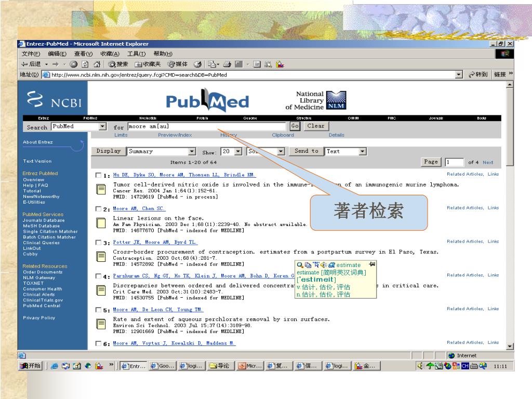Viewport: 532px width, 399px height.
Task: Click the Internet Explorer quick launch icon
Action: coord(54,366)
